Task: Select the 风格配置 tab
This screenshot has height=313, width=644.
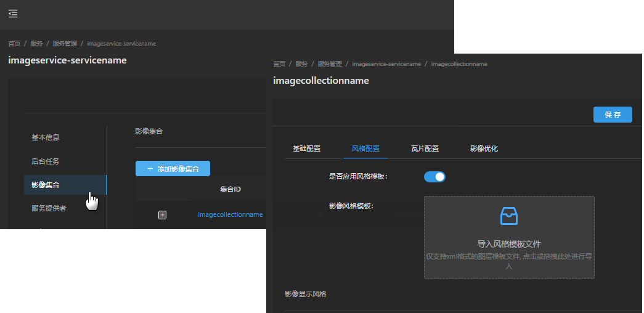Action: coord(365,148)
